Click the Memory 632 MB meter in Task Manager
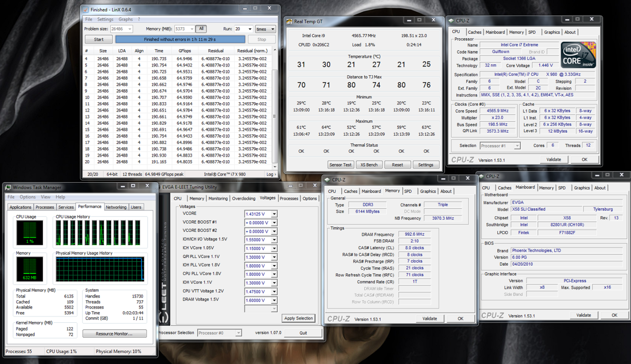The width and height of the screenshot is (631, 364). (29, 269)
